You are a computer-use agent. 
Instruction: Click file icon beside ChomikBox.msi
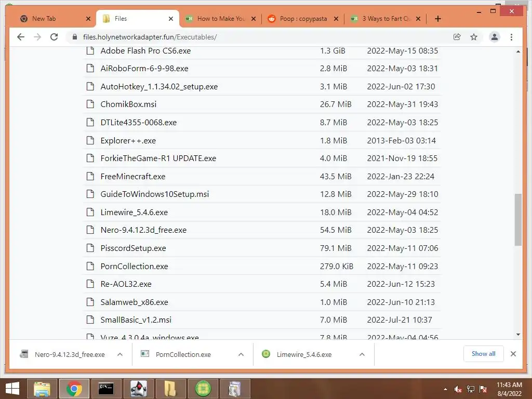90,104
